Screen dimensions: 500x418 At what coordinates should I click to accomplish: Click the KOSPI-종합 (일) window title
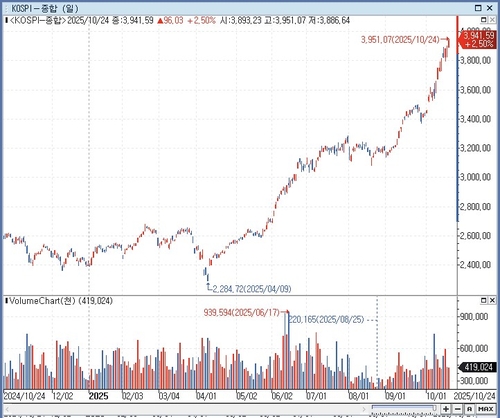pos(45,8)
